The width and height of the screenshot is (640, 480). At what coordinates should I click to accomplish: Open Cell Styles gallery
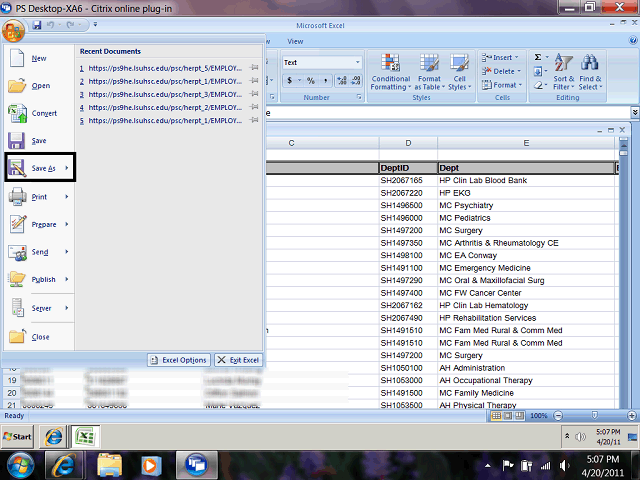click(460, 72)
